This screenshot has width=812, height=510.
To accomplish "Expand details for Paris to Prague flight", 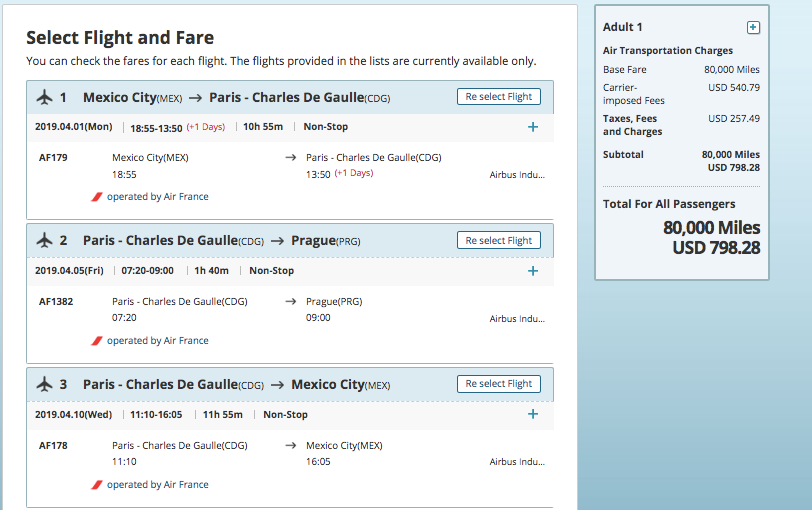I will pyautogui.click(x=532, y=271).
